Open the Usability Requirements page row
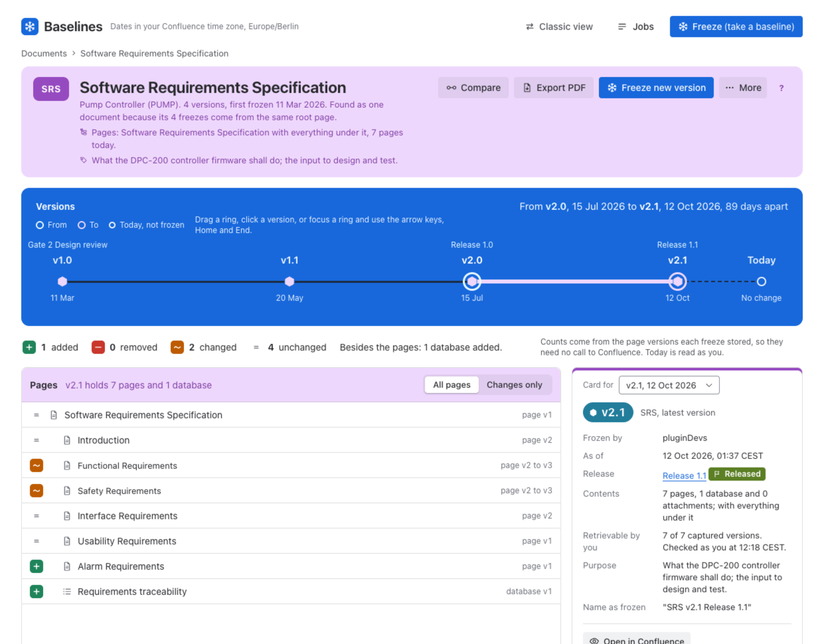Image resolution: width=824 pixels, height=644 pixels. point(291,541)
